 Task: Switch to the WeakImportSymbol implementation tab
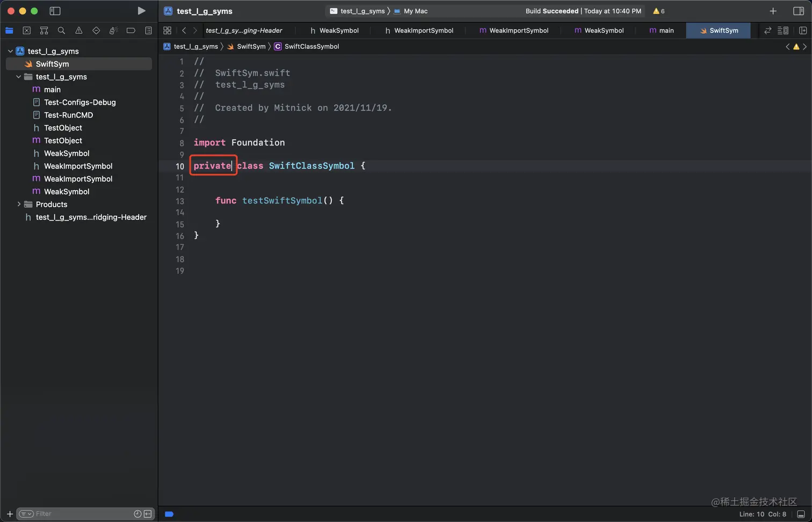(x=514, y=31)
